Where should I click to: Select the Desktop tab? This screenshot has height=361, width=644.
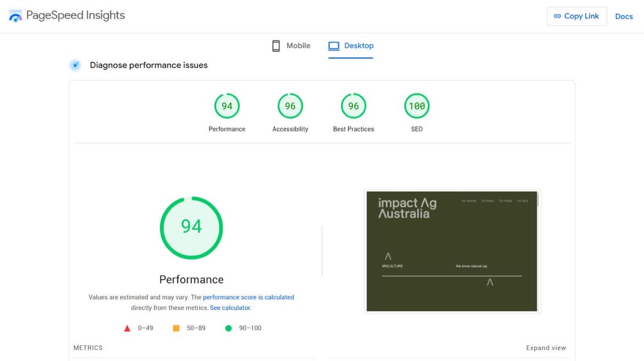coord(351,46)
